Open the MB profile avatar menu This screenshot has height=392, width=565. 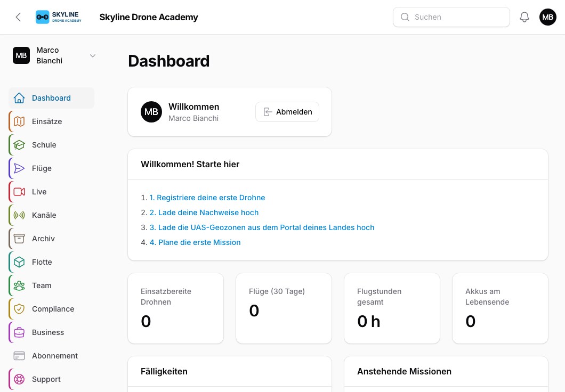(548, 17)
